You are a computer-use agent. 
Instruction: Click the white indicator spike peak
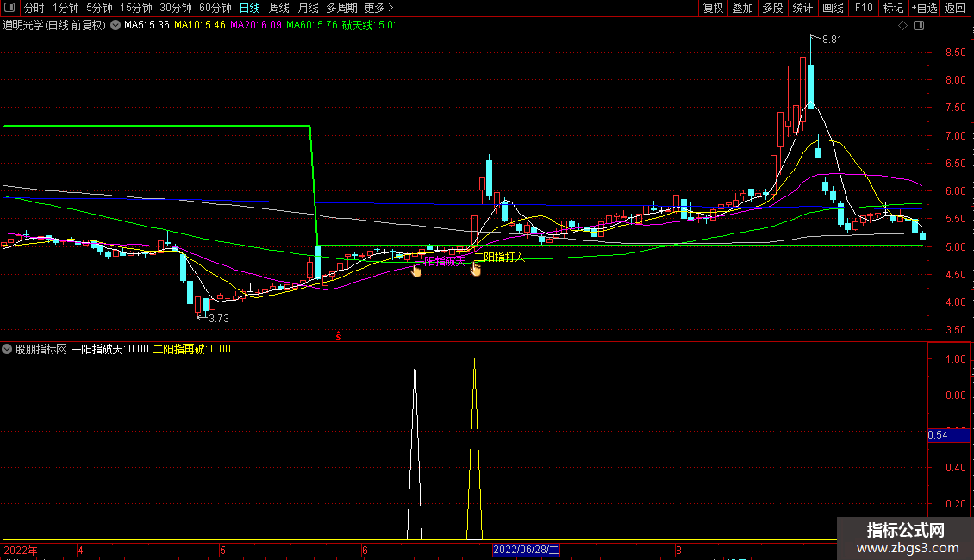pos(415,359)
